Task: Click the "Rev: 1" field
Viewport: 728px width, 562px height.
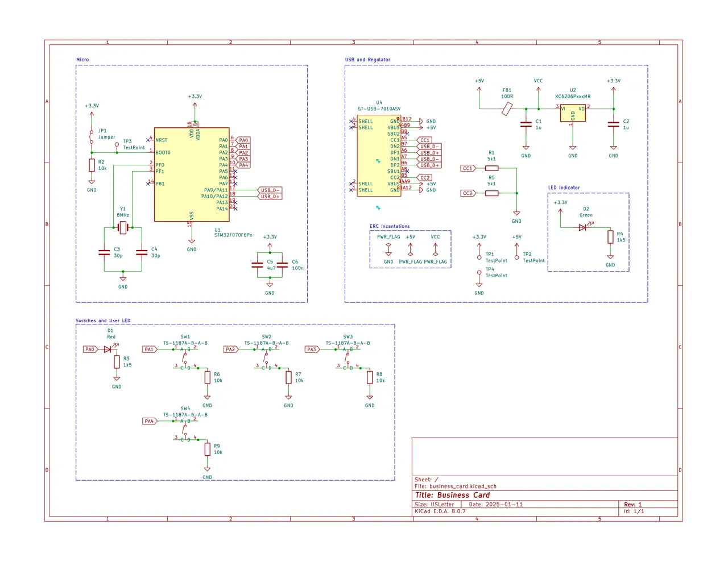Action: [632, 505]
